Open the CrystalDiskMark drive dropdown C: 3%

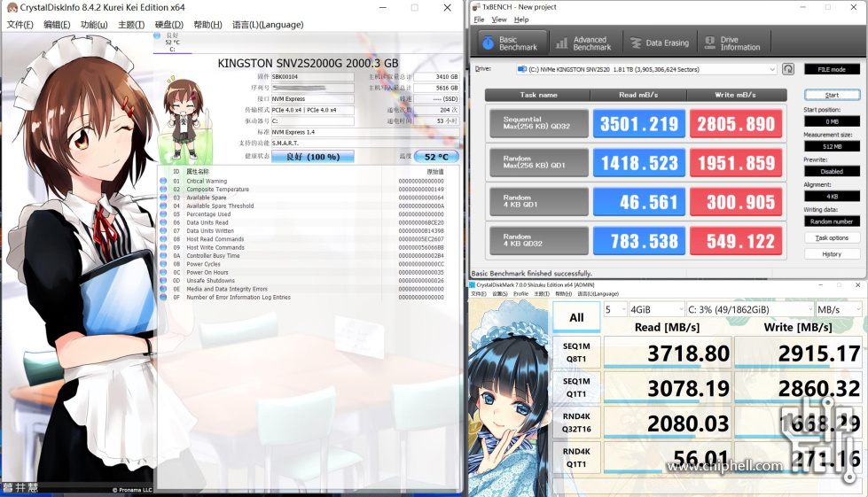coord(750,309)
